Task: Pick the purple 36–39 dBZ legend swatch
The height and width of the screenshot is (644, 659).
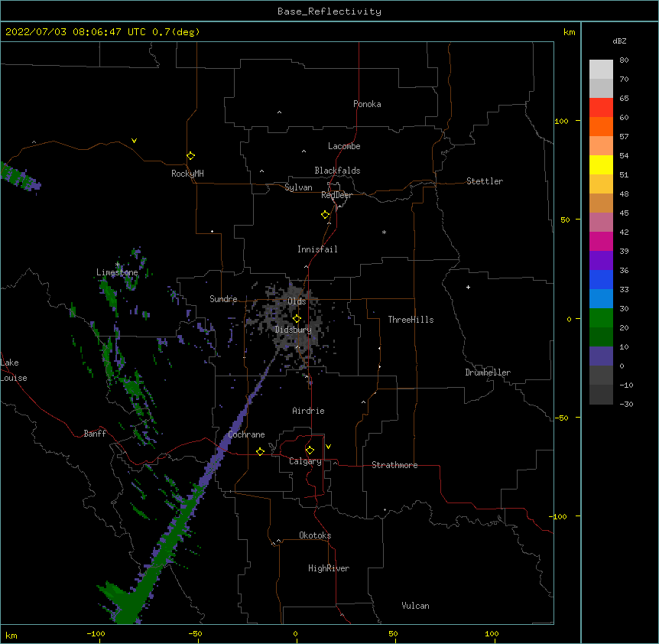Action: (x=601, y=261)
